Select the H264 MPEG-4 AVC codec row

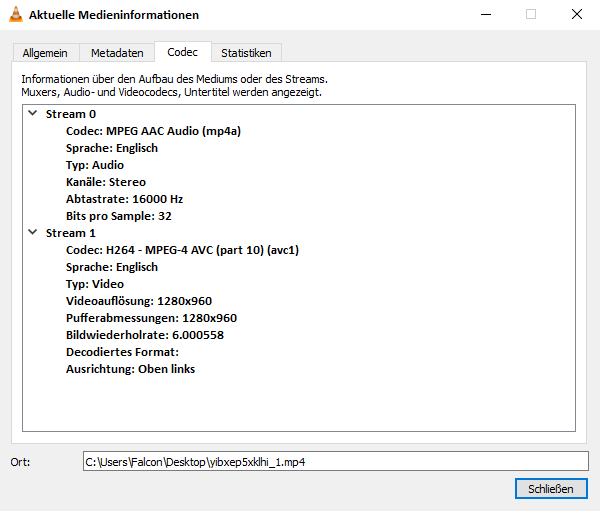pos(182,250)
